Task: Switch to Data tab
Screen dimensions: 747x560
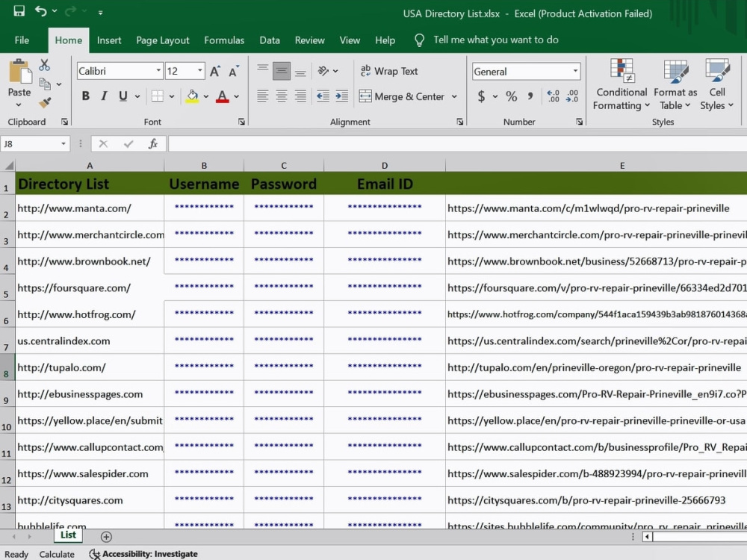Action: (x=270, y=40)
